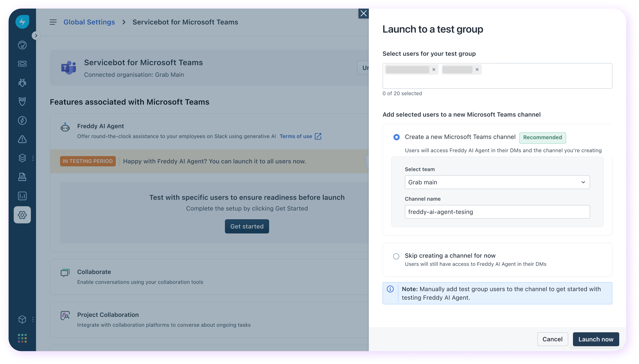Open the tickets icon in sidebar
Viewport: 639px width, 364px height.
tap(22, 64)
